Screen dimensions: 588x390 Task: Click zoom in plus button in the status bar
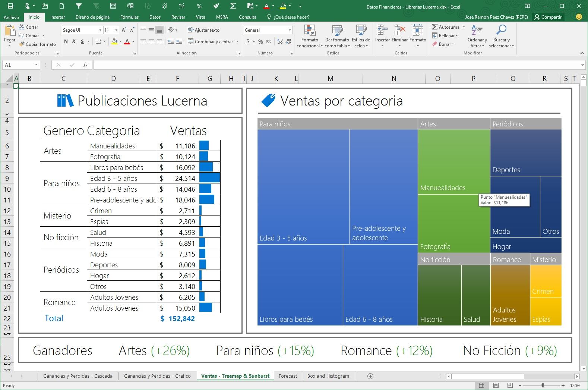pyautogui.click(x=563, y=386)
